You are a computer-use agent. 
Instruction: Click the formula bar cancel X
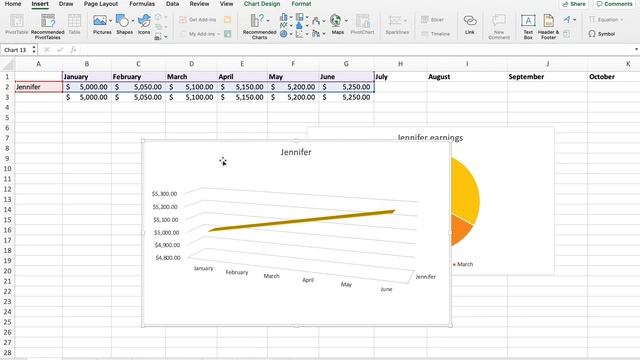(x=47, y=50)
